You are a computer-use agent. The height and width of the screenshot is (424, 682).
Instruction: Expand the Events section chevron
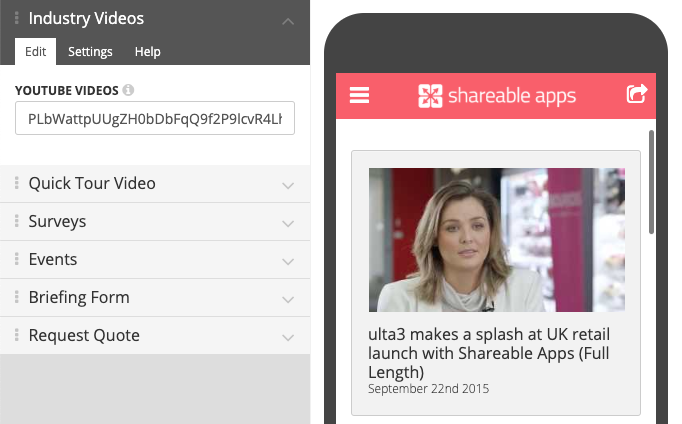(288, 261)
